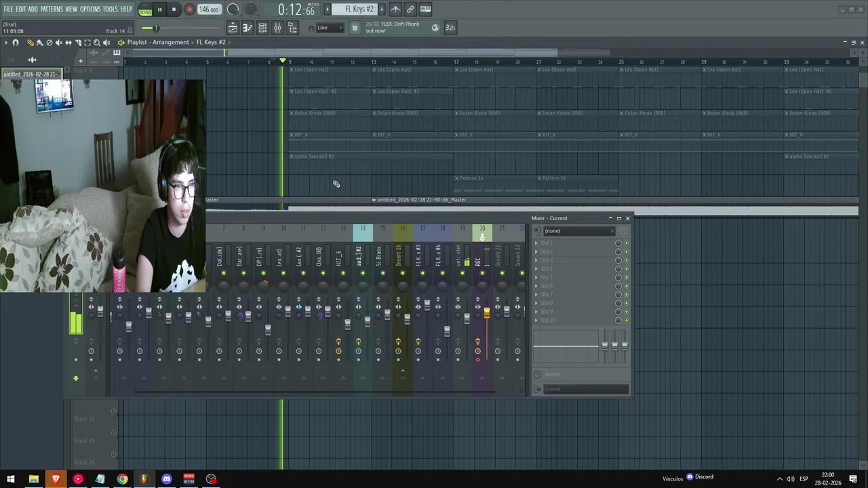
Task: Open the Playlist view icon
Action: 233,28
